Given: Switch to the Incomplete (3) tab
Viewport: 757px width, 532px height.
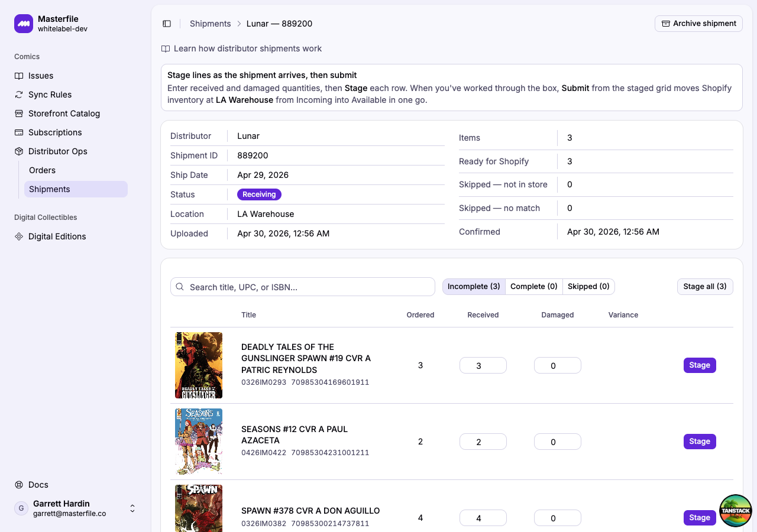Looking at the screenshot, I should coord(474,287).
